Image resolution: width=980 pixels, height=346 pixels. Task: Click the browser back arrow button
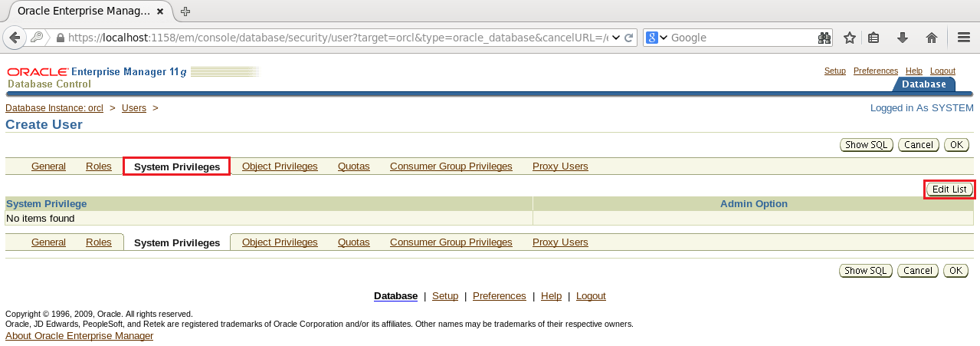pyautogui.click(x=15, y=38)
